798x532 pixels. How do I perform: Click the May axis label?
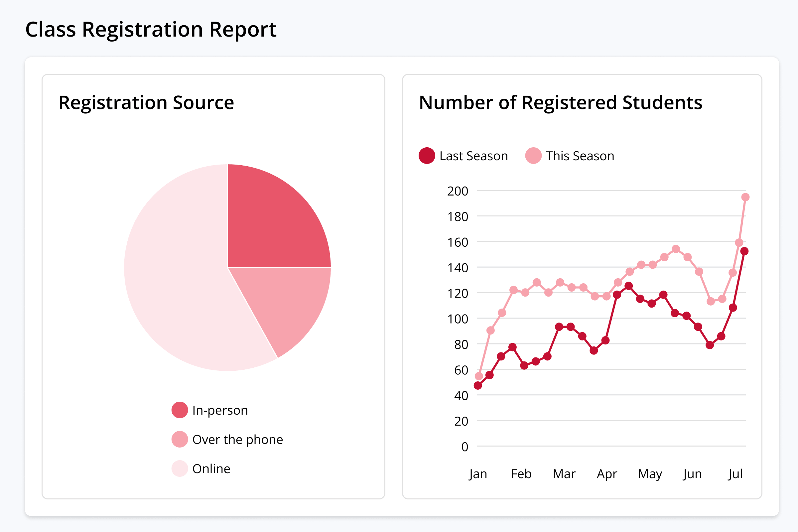pos(650,474)
